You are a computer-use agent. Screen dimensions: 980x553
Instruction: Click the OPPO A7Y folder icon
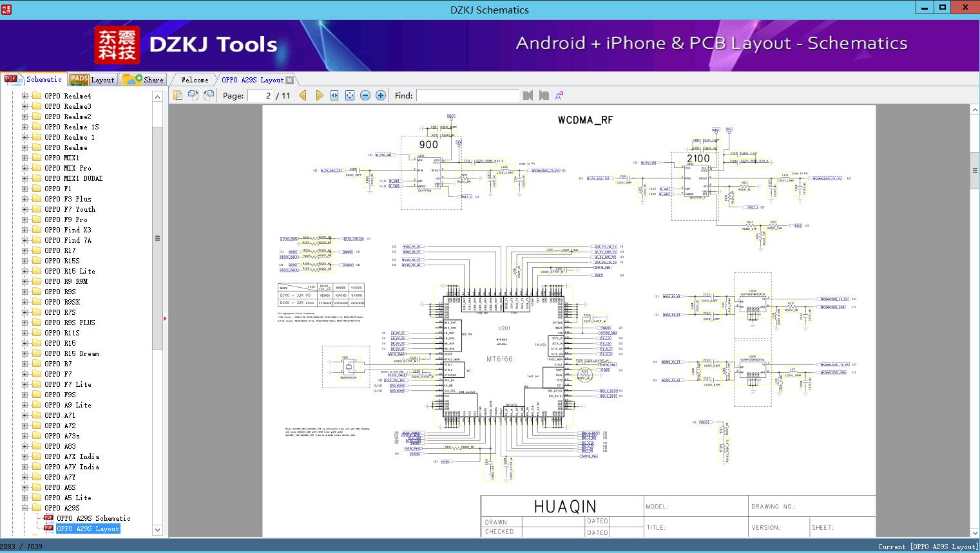37,477
